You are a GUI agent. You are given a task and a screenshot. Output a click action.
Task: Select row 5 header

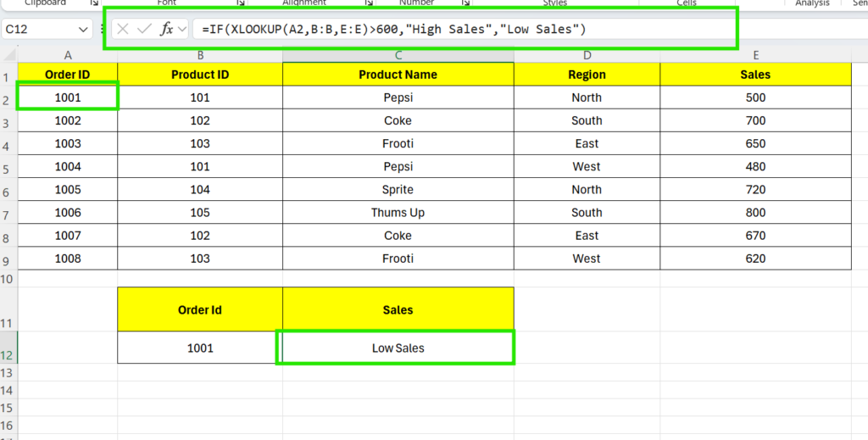8,167
